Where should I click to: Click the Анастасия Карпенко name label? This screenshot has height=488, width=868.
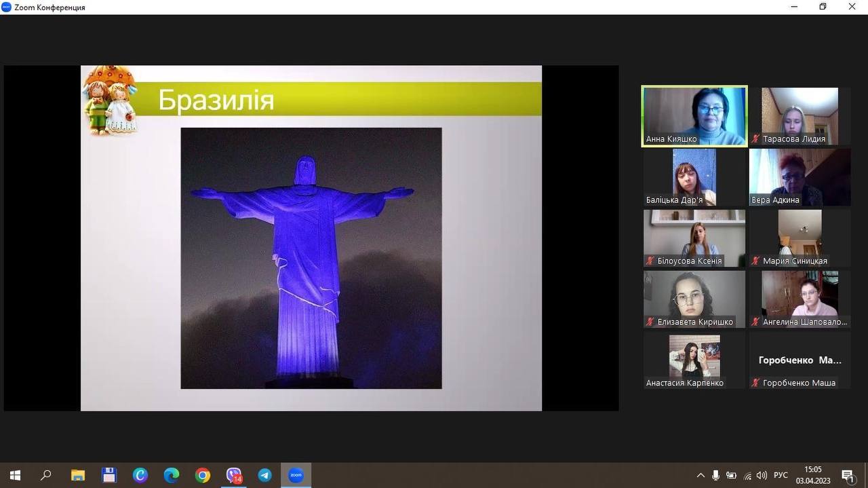tap(685, 383)
